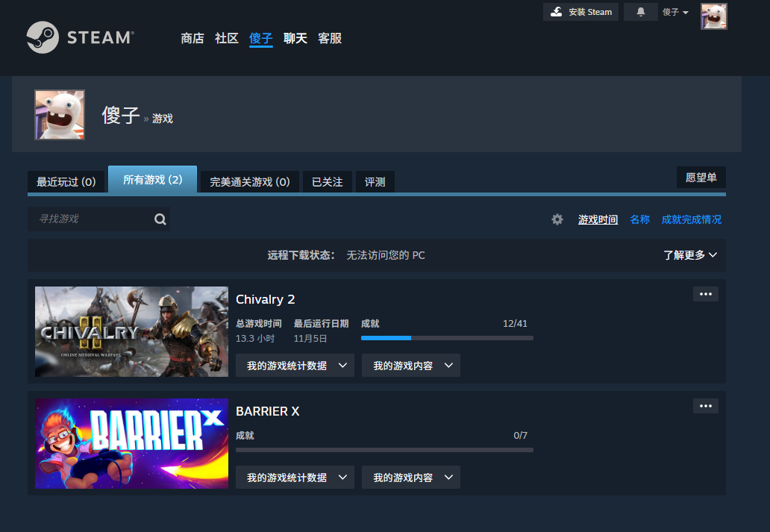The width and height of the screenshot is (770, 532).
Task: Open BARRIER X 我的游戏内容 dropdown
Action: (410, 478)
